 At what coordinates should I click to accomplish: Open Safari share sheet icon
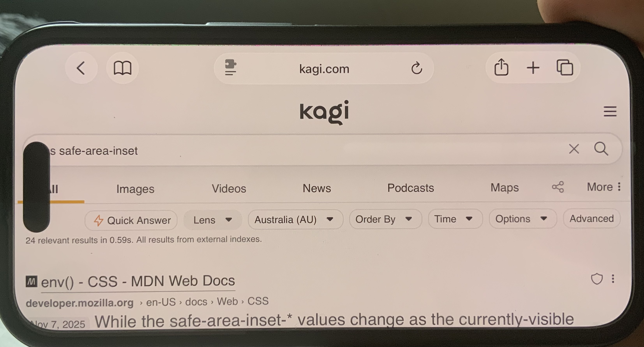pos(501,67)
